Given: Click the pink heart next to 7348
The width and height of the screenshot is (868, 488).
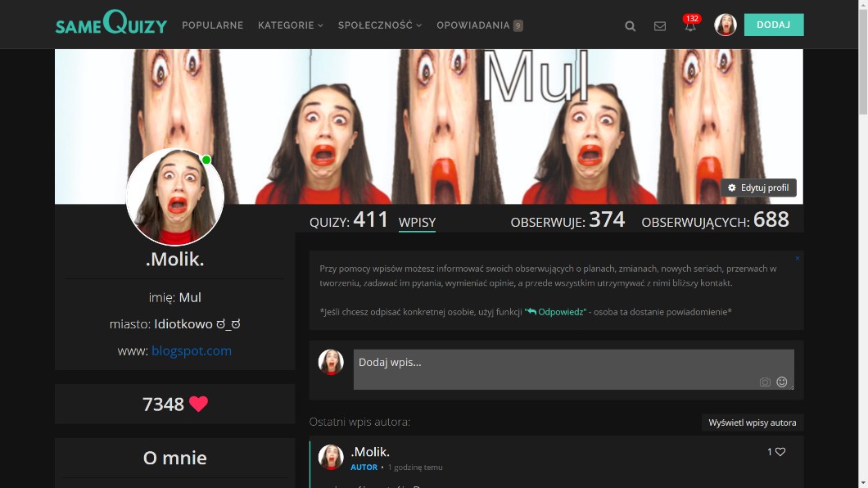Looking at the screenshot, I should (x=198, y=404).
